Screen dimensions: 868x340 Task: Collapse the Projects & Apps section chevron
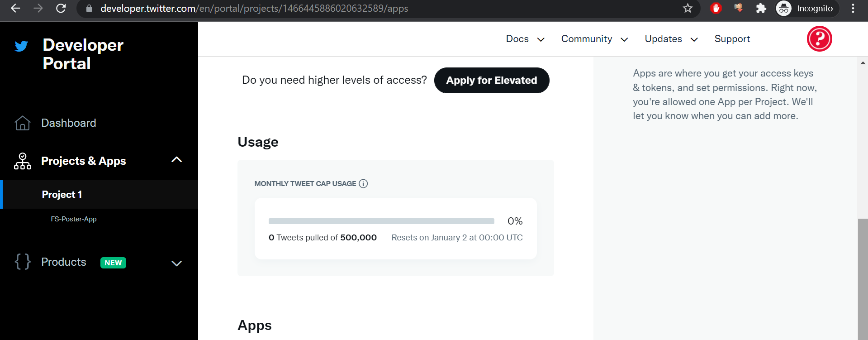176,160
